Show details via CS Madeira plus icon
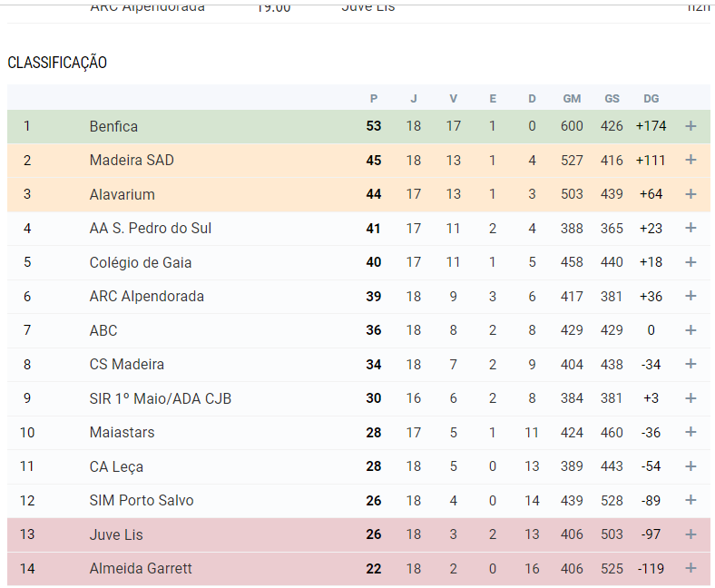715x588 pixels. pyautogui.click(x=691, y=365)
